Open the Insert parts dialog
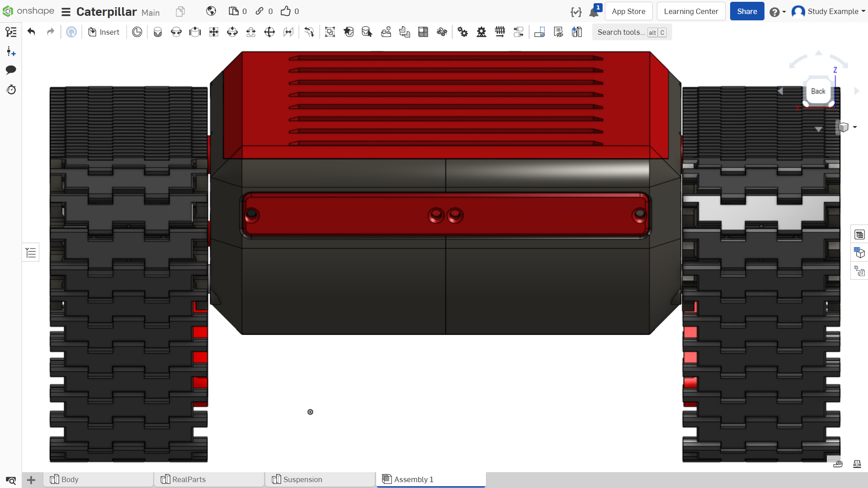The image size is (868, 488). coord(104,32)
